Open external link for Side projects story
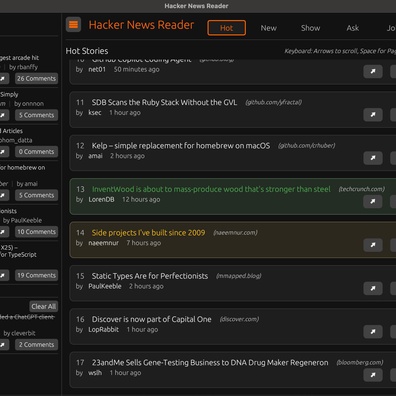396x396 pixels. point(373,245)
